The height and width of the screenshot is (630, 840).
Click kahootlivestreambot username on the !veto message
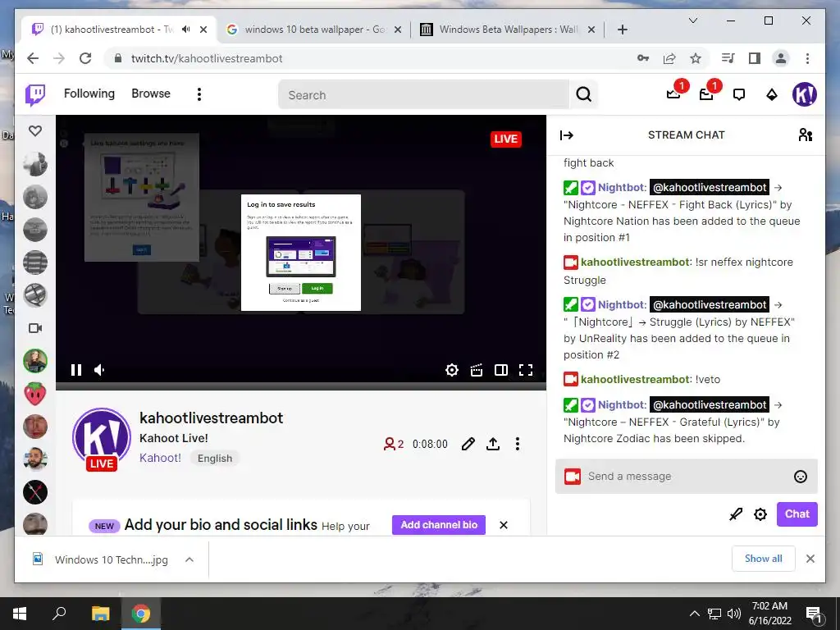636,379
